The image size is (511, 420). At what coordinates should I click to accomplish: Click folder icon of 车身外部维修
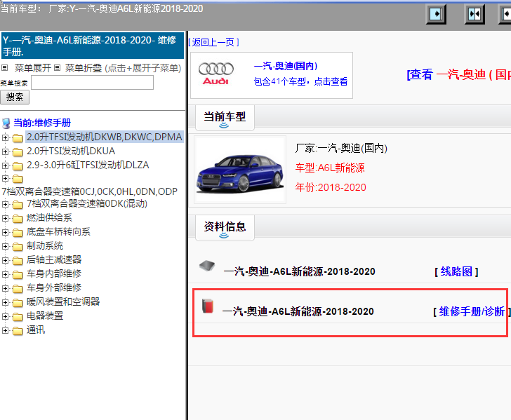[x=18, y=288]
